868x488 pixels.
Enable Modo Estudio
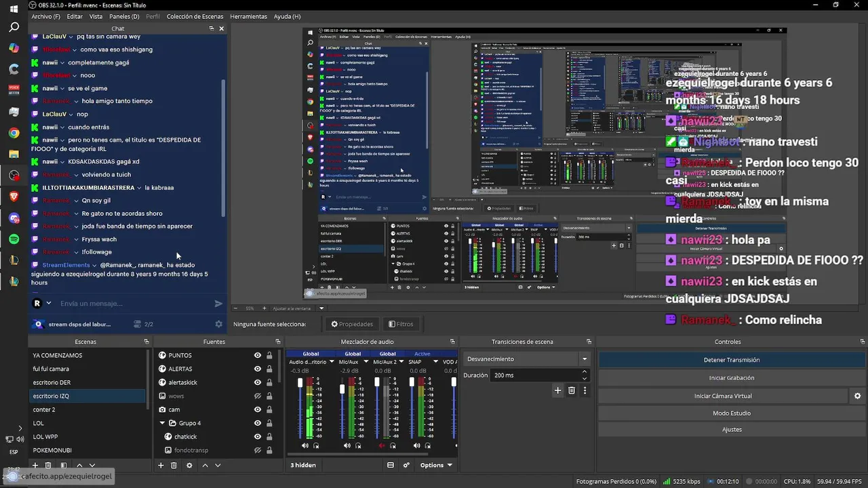tap(732, 413)
